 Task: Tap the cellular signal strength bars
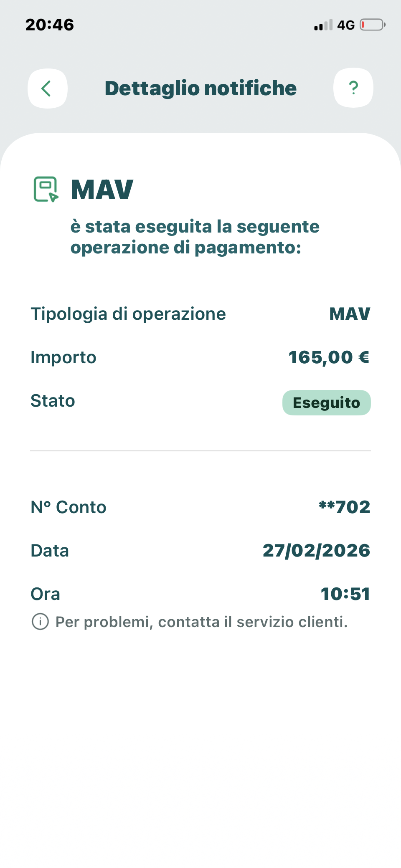[323, 25]
